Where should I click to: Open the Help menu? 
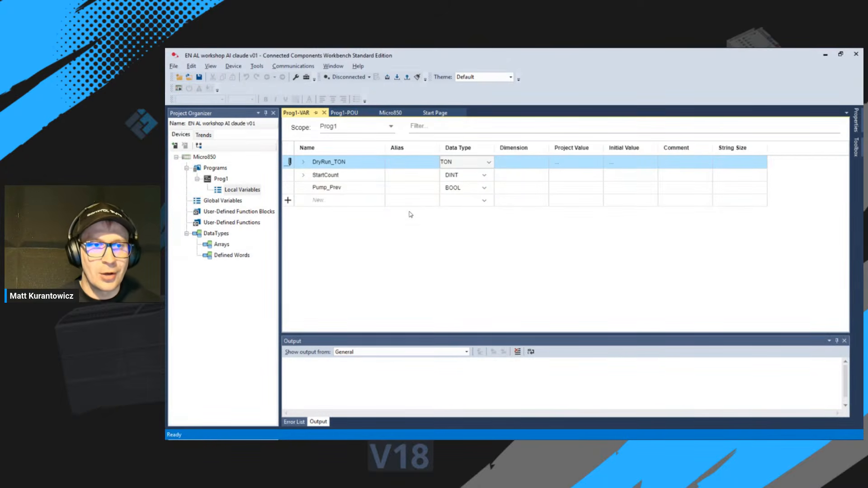pyautogui.click(x=358, y=66)
